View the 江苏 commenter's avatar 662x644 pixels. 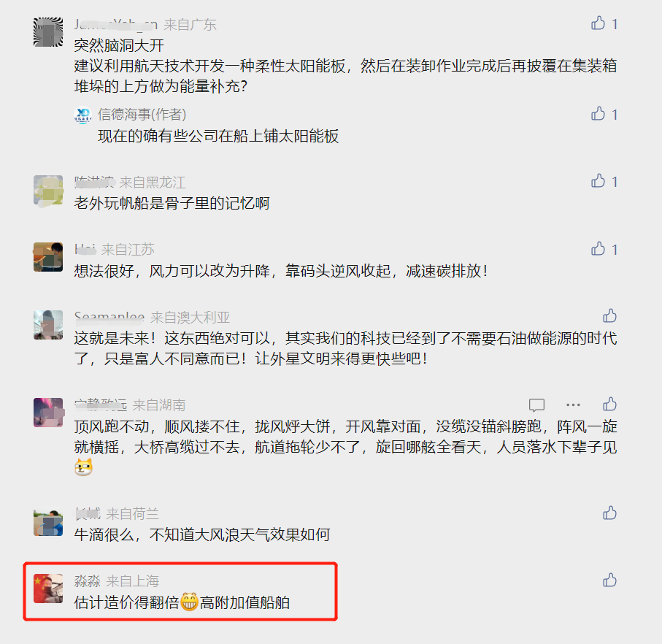[x=48, y=257]
